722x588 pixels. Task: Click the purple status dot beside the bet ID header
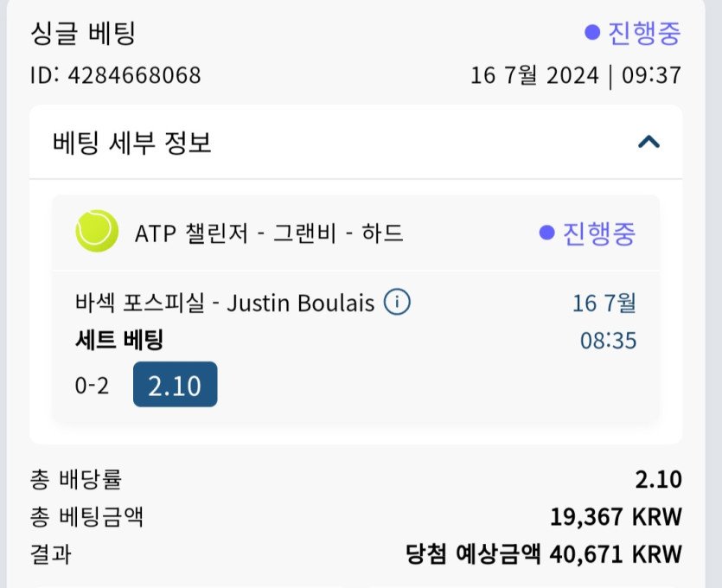click(592, 33)
